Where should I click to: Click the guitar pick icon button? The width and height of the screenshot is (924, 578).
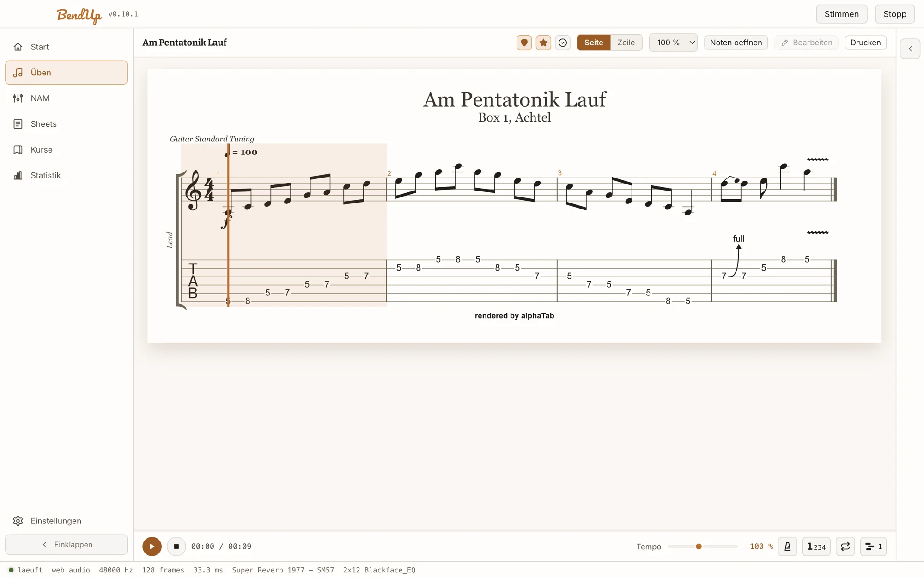pyautogui.click(x=524, y=43)
